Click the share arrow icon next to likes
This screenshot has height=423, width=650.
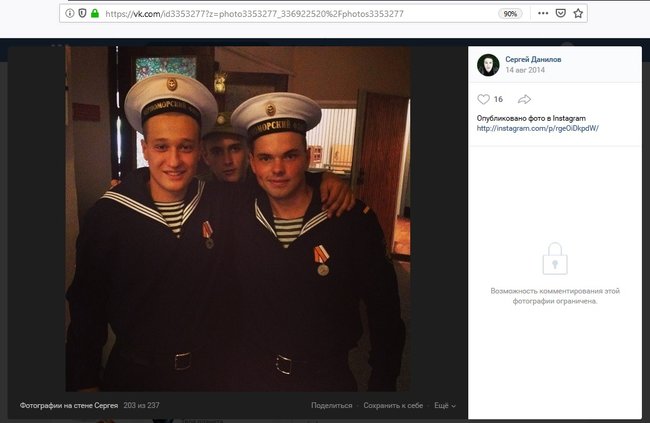(524, 99)
